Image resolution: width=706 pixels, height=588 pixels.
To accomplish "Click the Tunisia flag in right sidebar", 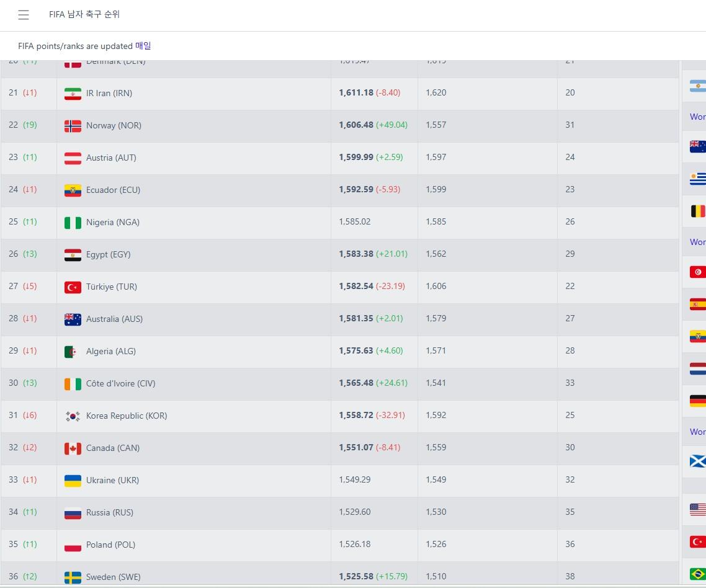I will click(697, 272).
